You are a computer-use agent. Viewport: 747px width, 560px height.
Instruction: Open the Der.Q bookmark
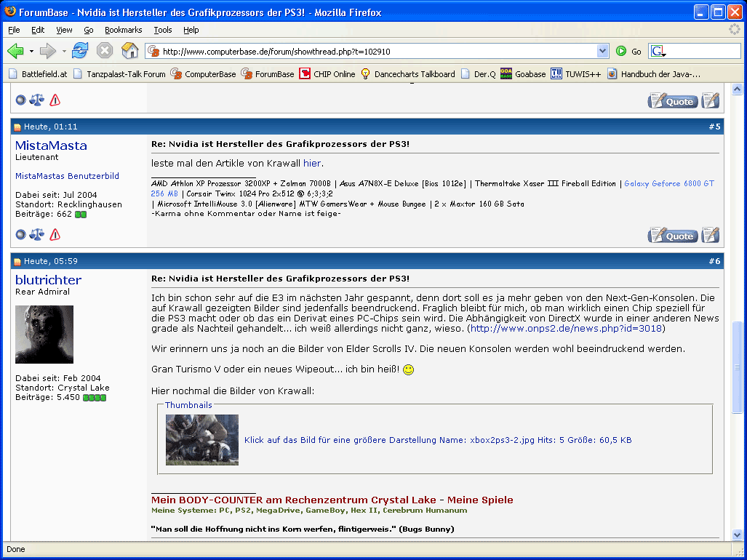(479, 73)
